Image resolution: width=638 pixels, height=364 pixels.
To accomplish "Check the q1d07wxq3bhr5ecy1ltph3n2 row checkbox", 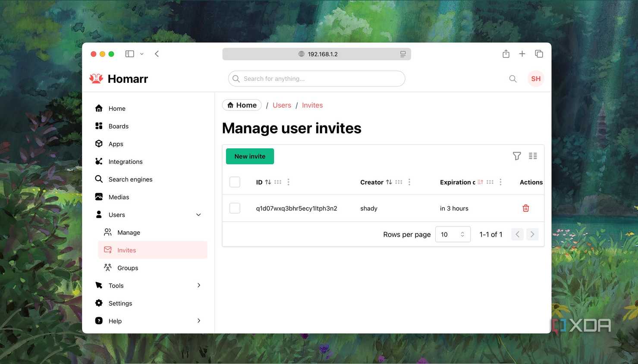I will (235, 208).
